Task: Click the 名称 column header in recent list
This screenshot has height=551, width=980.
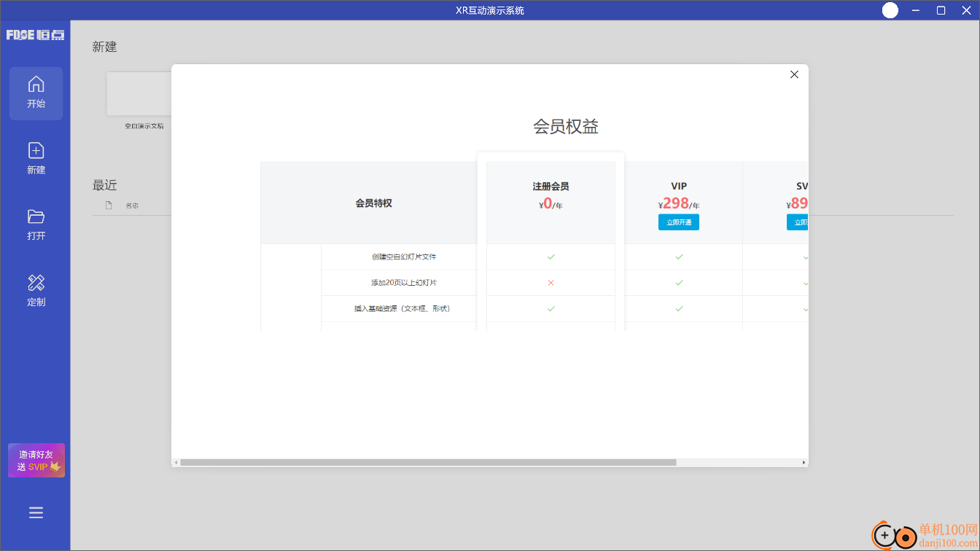Action: point(132,206)
